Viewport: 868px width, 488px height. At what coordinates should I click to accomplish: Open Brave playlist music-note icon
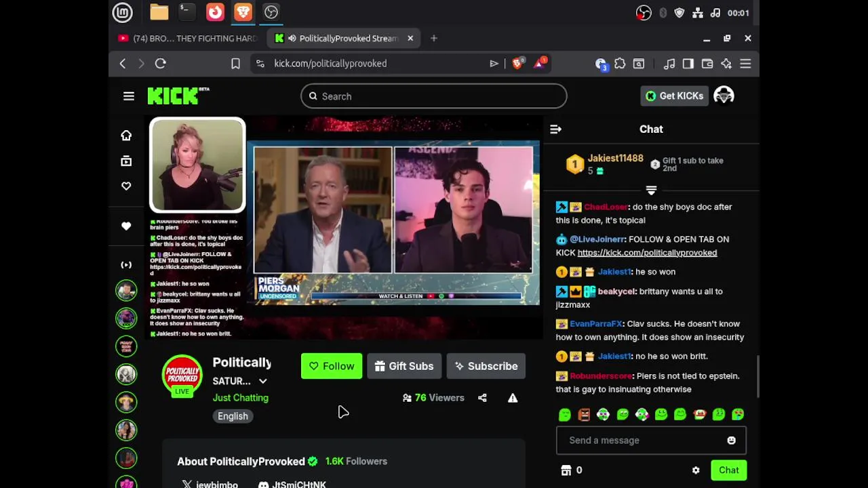click(x=669, y=63)
